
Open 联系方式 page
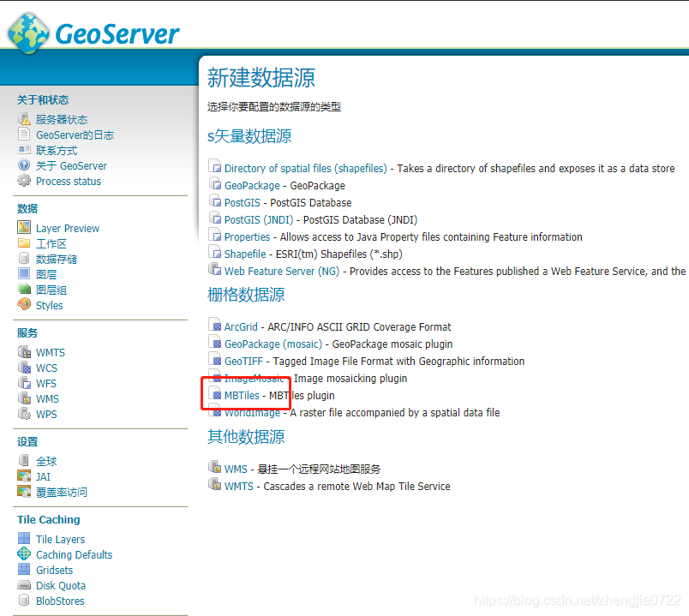click(x=57, y=150)
